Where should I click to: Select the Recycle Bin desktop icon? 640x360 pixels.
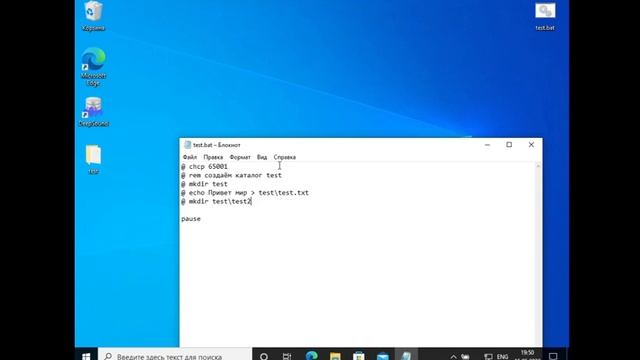93,16
